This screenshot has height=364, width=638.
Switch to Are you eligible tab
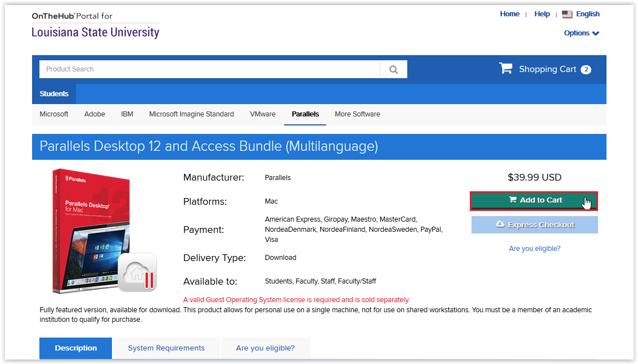point(266,348)
